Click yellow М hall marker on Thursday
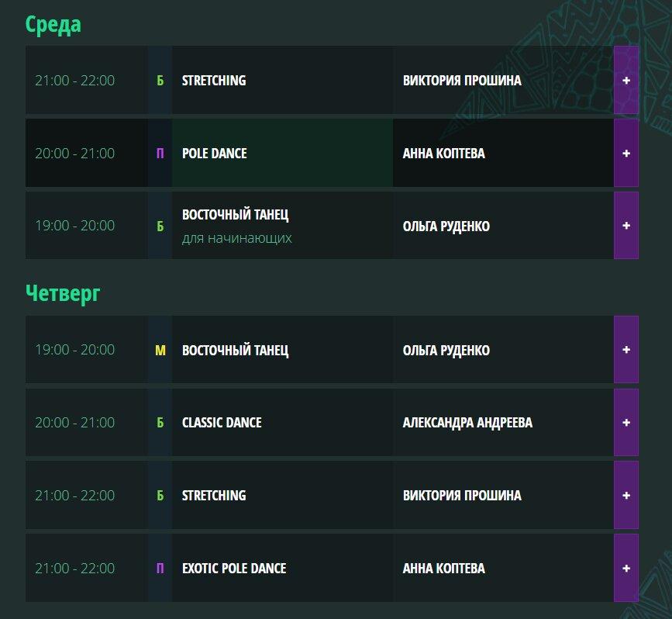The width and height of the screenshot is (672, 619). [x=160, y=350]
